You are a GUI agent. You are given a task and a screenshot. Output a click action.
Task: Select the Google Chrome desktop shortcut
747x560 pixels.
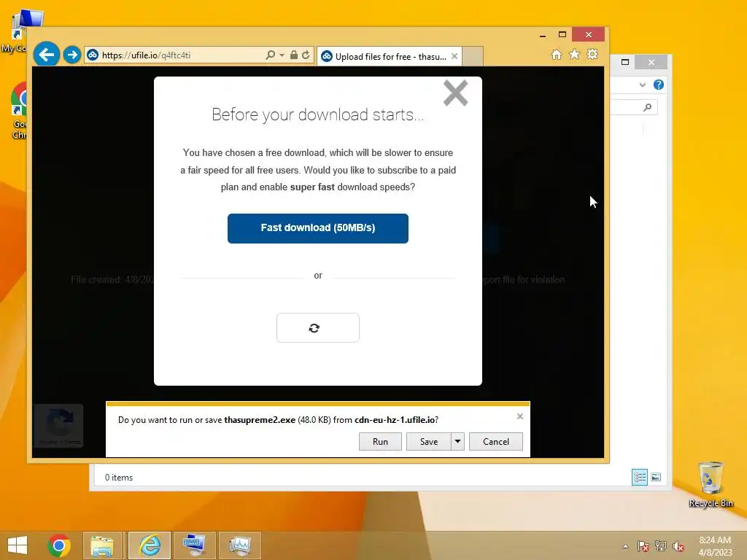point(18,111)
